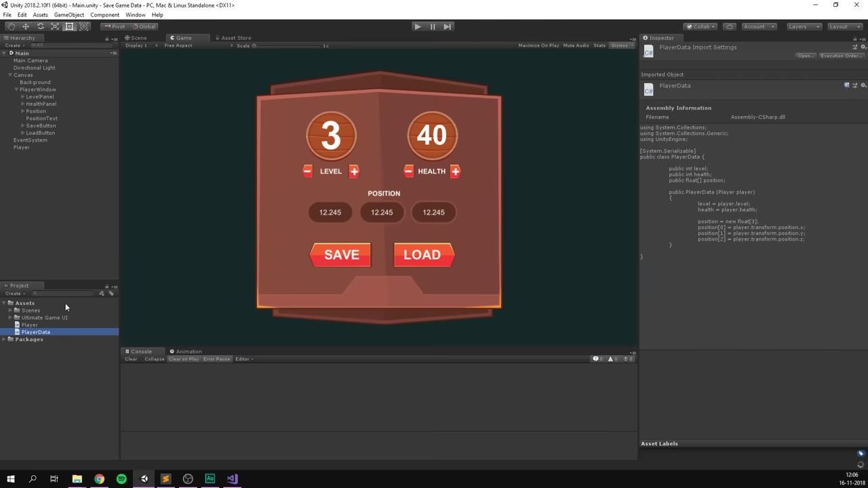Click the Execution Order... button

842,56
